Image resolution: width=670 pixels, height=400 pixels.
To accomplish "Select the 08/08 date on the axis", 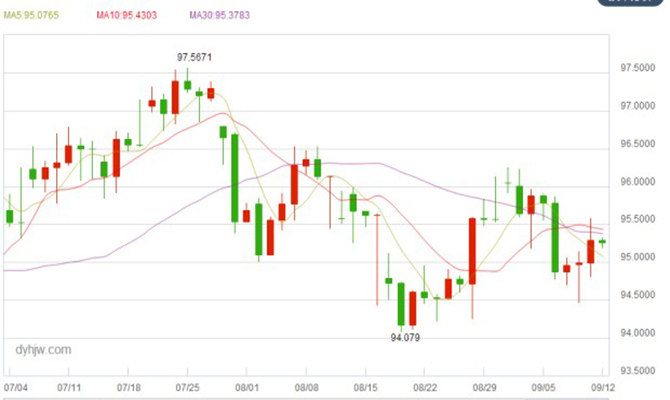I will (x=306, y=385).
